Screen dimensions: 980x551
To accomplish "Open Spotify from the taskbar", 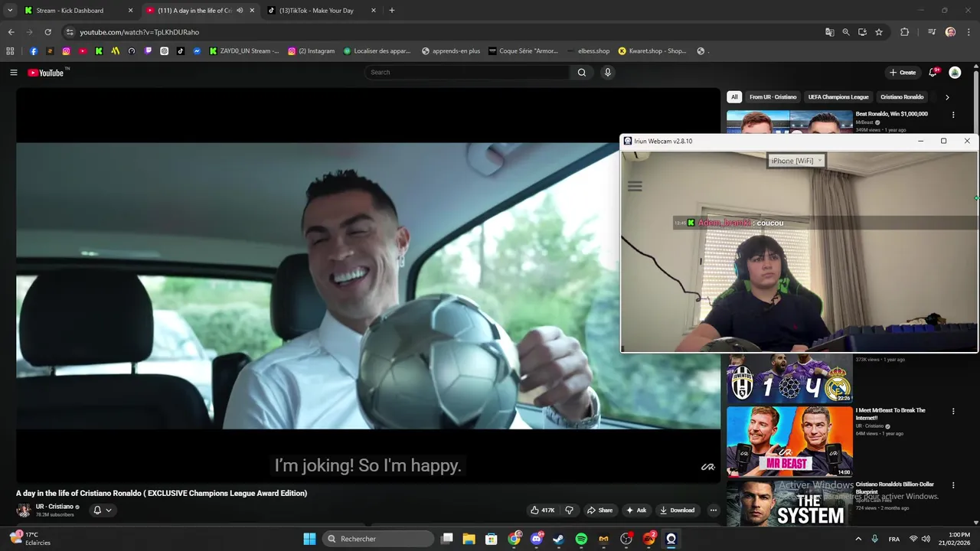I will coord(581,539).
